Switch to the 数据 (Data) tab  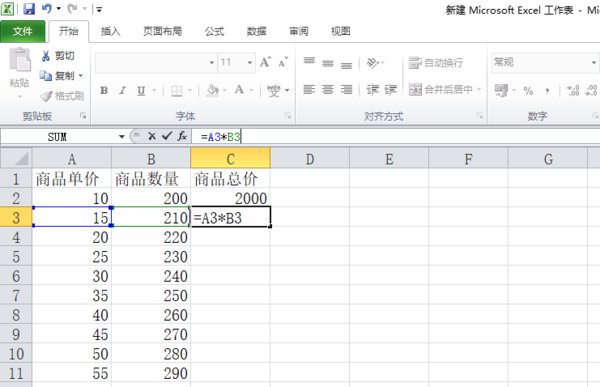(256, 31)
